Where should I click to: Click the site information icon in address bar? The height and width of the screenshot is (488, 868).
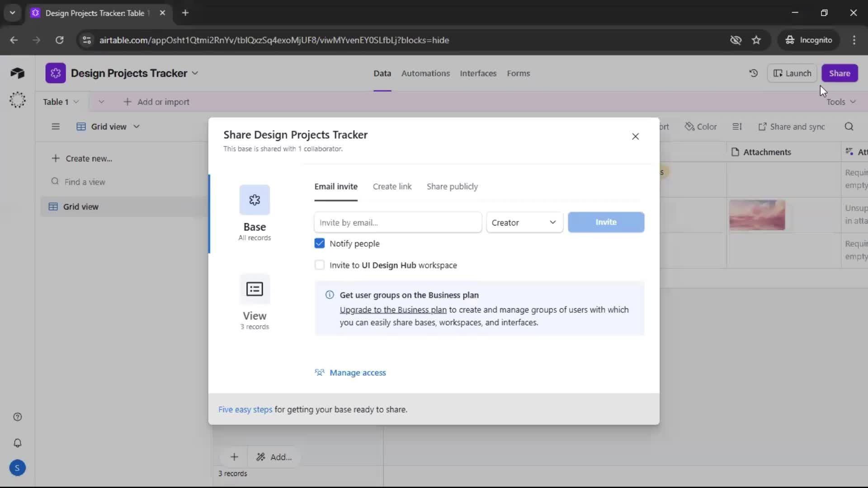(x=87, y=40)
